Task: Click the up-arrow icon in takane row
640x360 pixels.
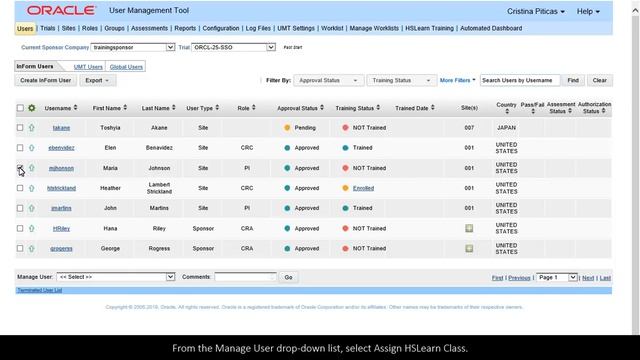Action: click(x=31, y=128)
